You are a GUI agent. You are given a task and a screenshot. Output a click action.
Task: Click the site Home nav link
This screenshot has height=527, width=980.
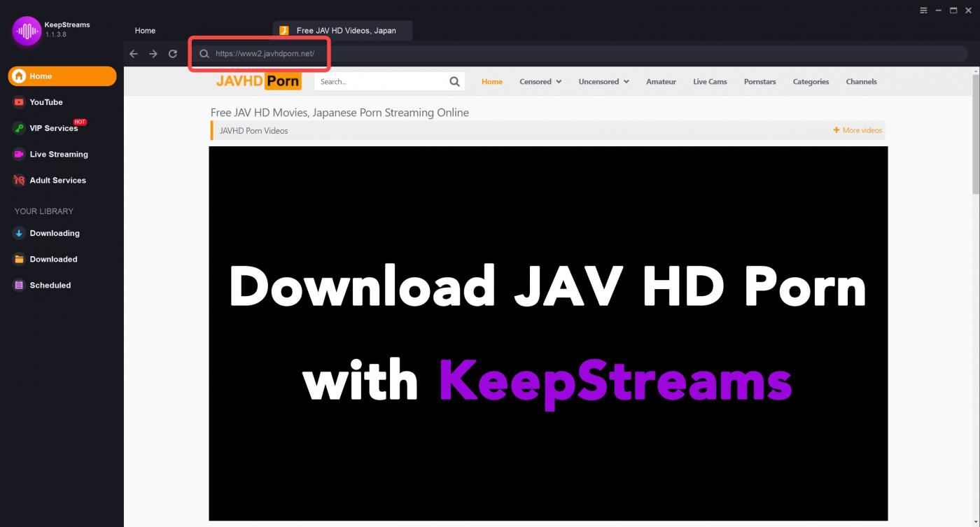tap(492, 82)
